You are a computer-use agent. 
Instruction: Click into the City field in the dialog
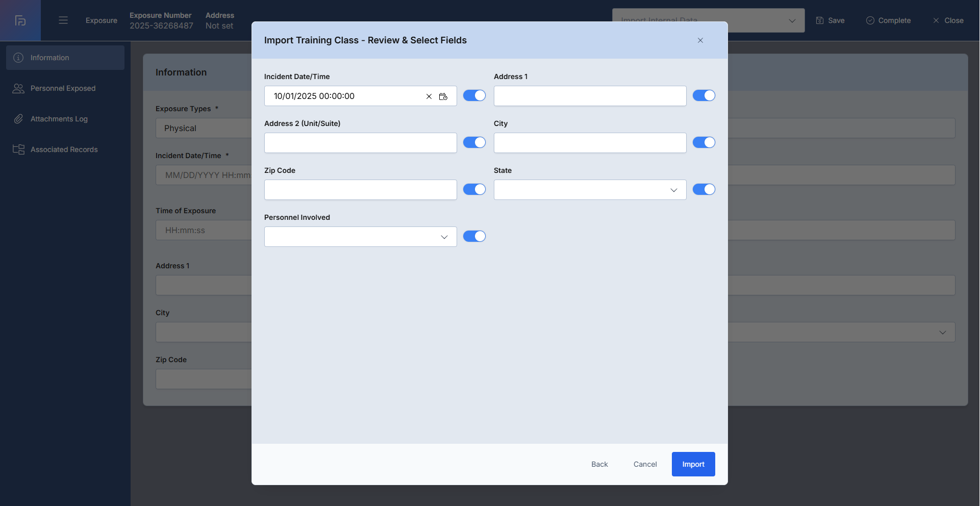[x=590, y=143]
